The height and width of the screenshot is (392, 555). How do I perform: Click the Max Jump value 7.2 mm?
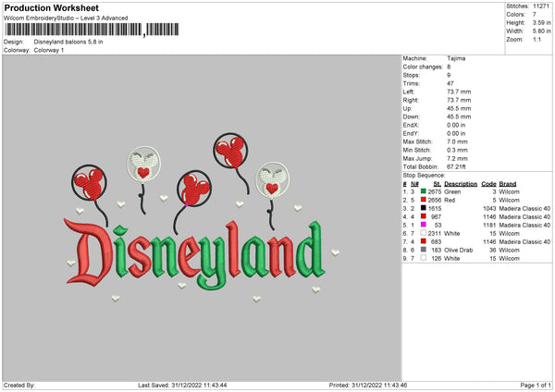(x=457, y=158)
